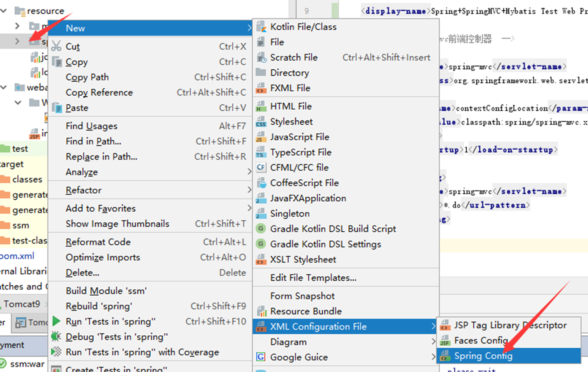588x372 pixels.
Task: Click the HTML File icon
Action: (x=261, y=106)
